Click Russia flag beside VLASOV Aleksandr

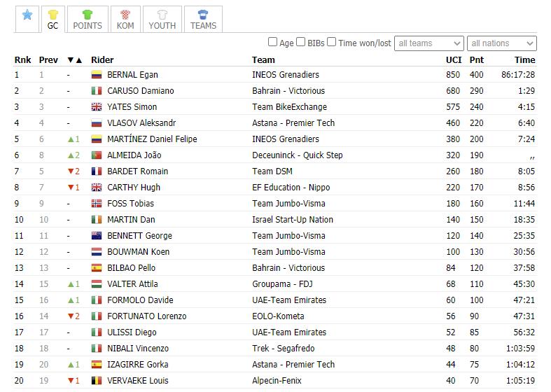[97, 123]
